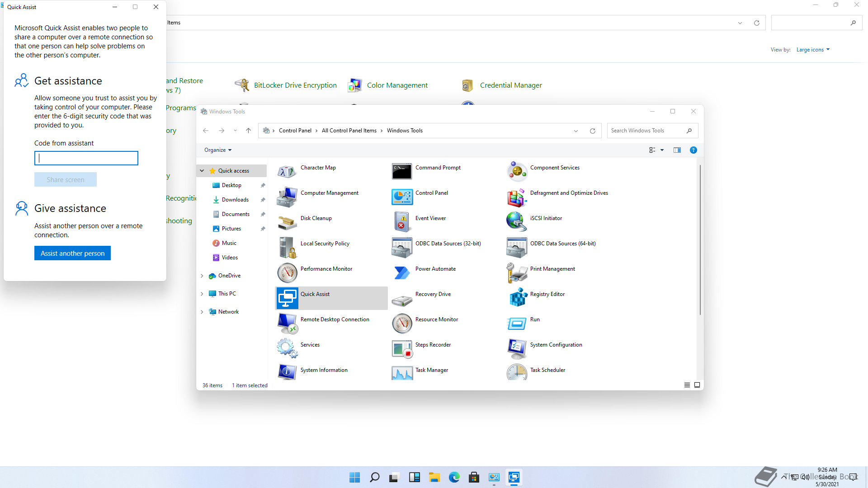Launch Disk Cleanup icon
Viewport: 868px width, 488px height.
pos(287,222)
